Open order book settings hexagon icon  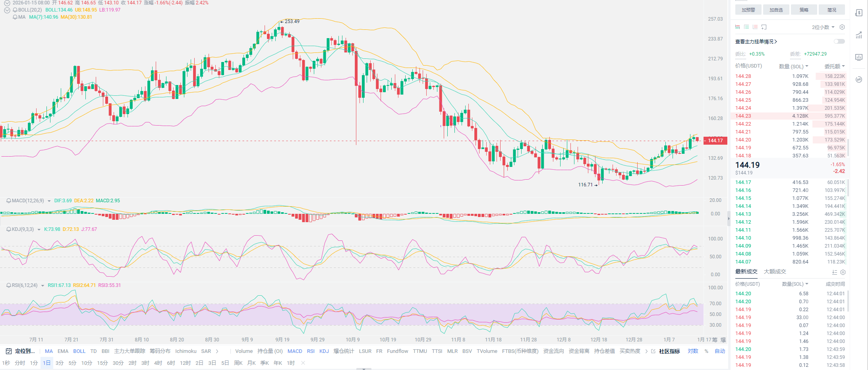(x=842, y=27)
